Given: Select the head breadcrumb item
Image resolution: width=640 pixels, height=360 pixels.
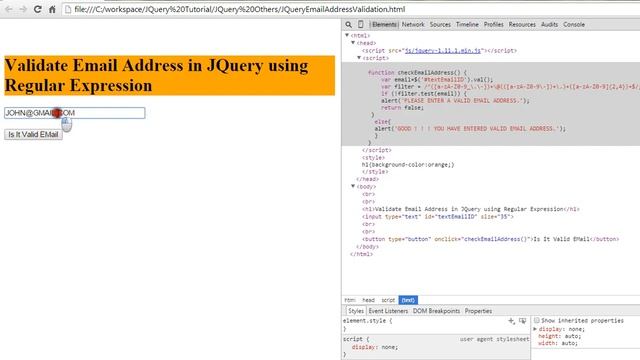Looking at the screenshot, I should point(368,300).
